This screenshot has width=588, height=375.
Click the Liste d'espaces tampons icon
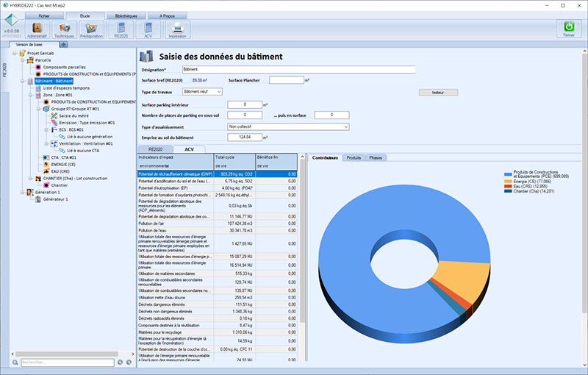pyautogui.click(x=38, y=88)
